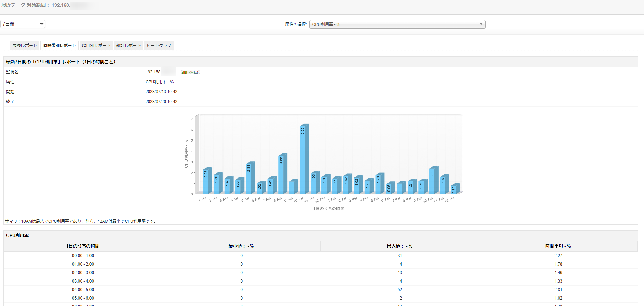The image size is (644, 306).
Task: Click the maximum value 13 in the table
Action: [x=400, y=273]
